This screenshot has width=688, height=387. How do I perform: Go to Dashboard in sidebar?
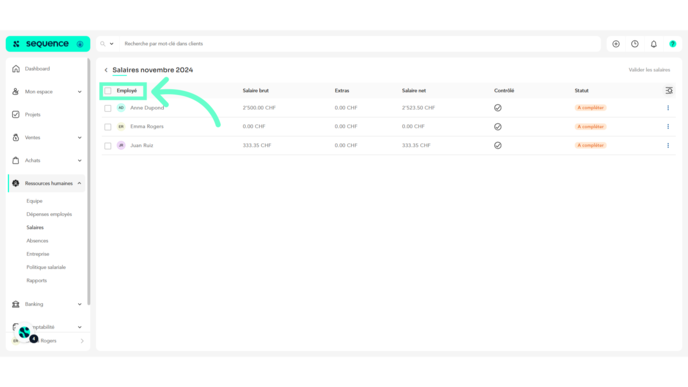pyautogui.click(x=37, y=69)
